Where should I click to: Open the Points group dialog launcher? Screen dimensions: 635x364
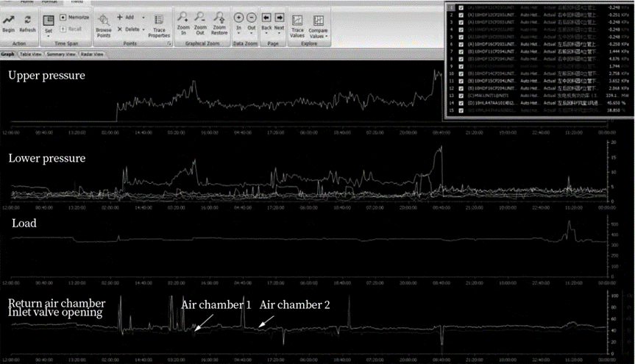coord(169,43)
